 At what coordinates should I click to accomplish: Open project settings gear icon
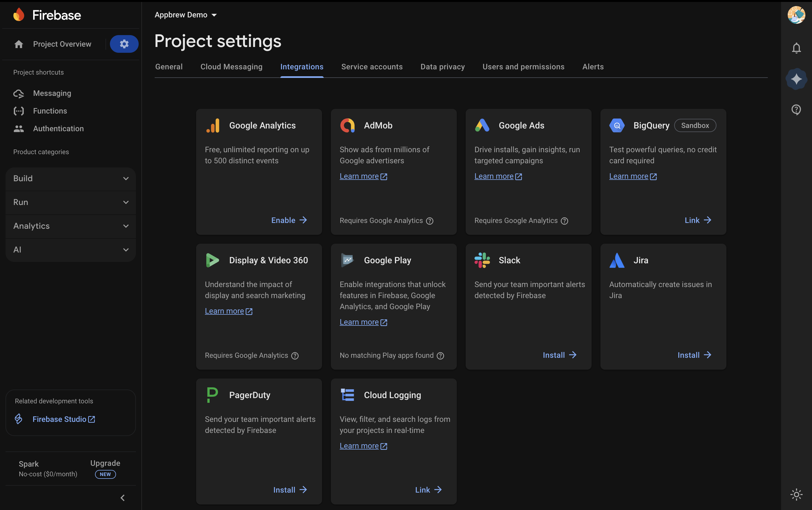124,44
